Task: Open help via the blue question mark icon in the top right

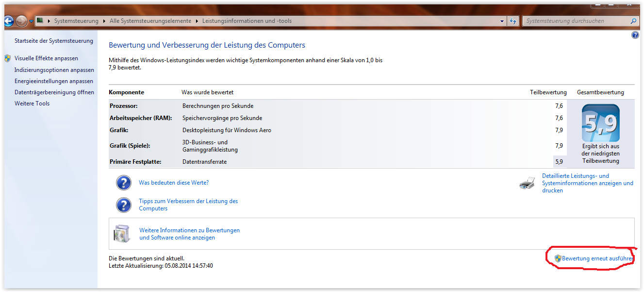Action: (635, 35)
